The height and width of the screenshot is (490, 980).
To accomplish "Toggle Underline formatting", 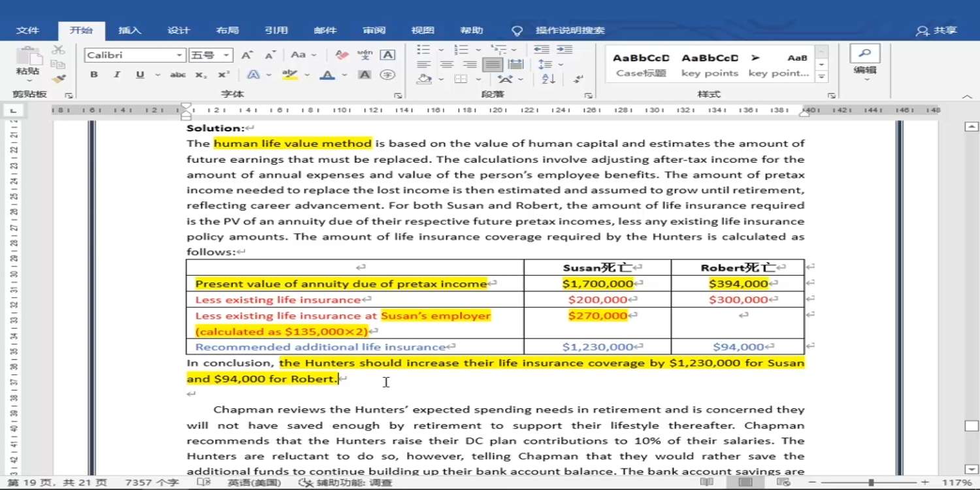I will point(140,75).
